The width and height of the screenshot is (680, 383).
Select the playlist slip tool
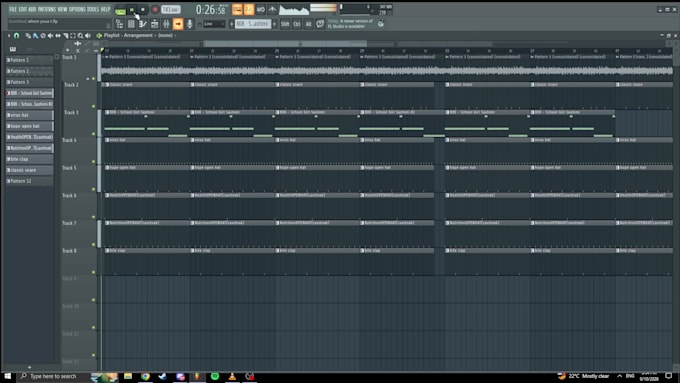58,36
